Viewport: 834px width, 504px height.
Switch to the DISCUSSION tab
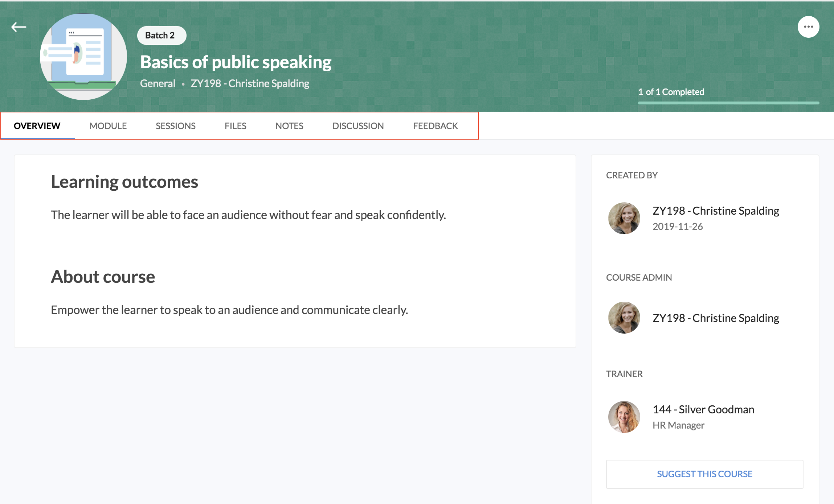(358, 126)
